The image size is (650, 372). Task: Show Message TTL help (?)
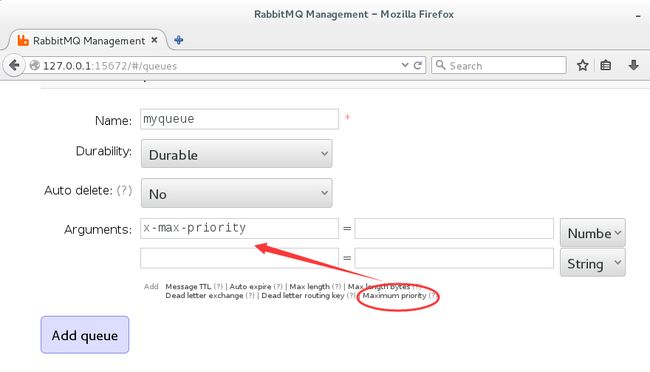pos(218,287)
